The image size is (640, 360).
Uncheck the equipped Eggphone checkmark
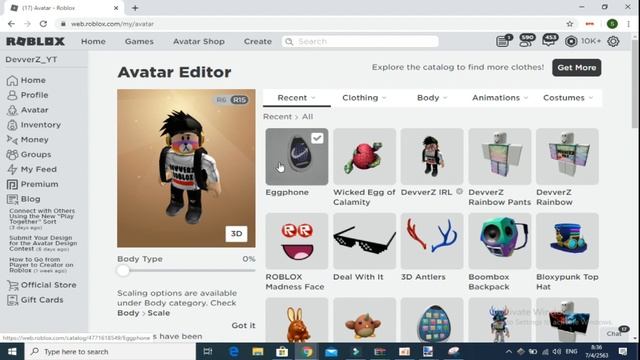[317, 138]
